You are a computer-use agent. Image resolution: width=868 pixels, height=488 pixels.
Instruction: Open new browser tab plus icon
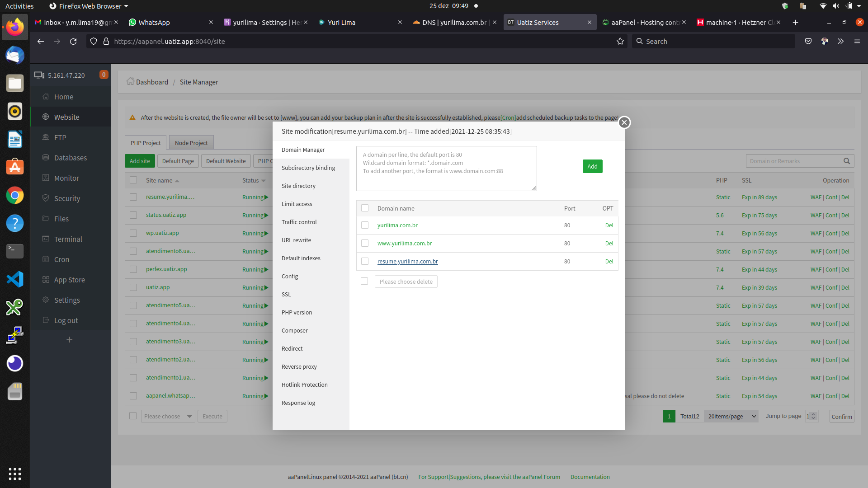click(795, 22)
